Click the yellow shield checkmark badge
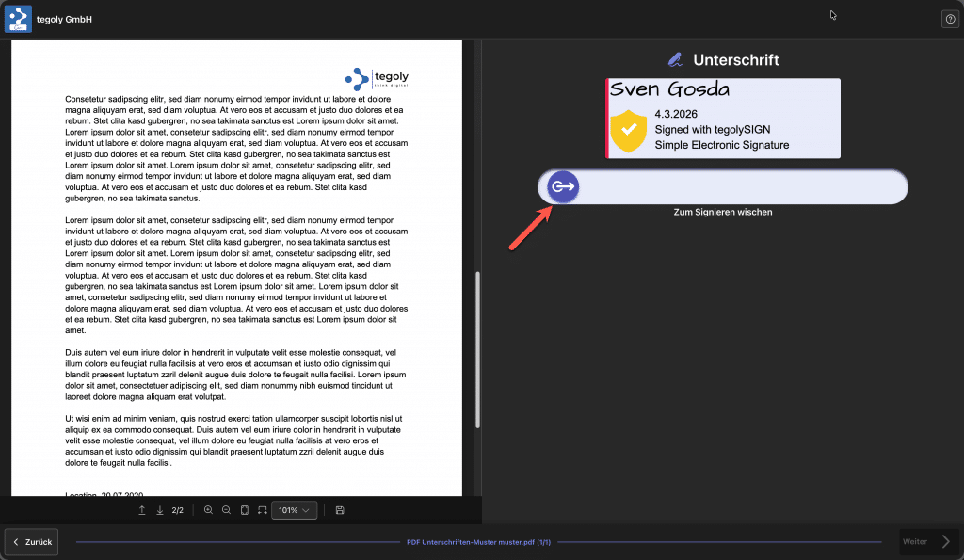The image size is (964, 560). click(628, 131)
